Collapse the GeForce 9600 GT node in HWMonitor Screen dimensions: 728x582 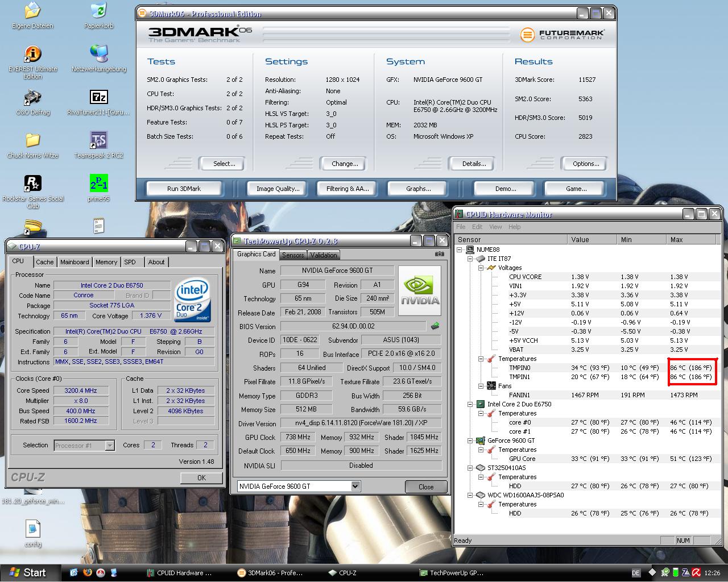pyautogui.click(x=470, y=440)
